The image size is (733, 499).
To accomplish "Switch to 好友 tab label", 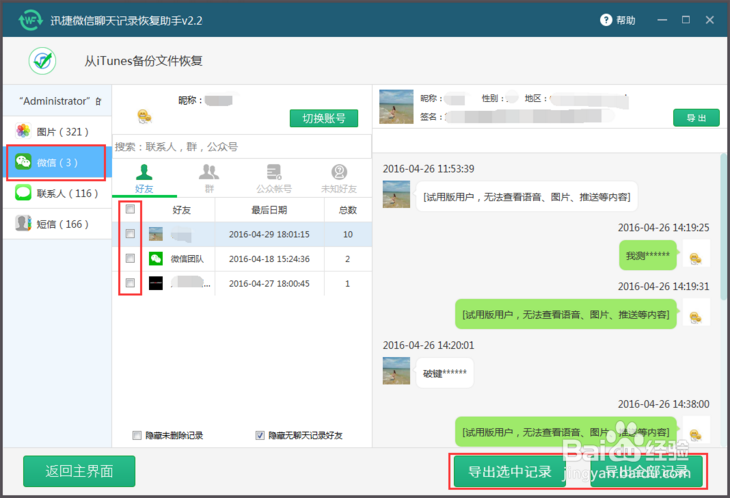I will click(x=144, y=188).
